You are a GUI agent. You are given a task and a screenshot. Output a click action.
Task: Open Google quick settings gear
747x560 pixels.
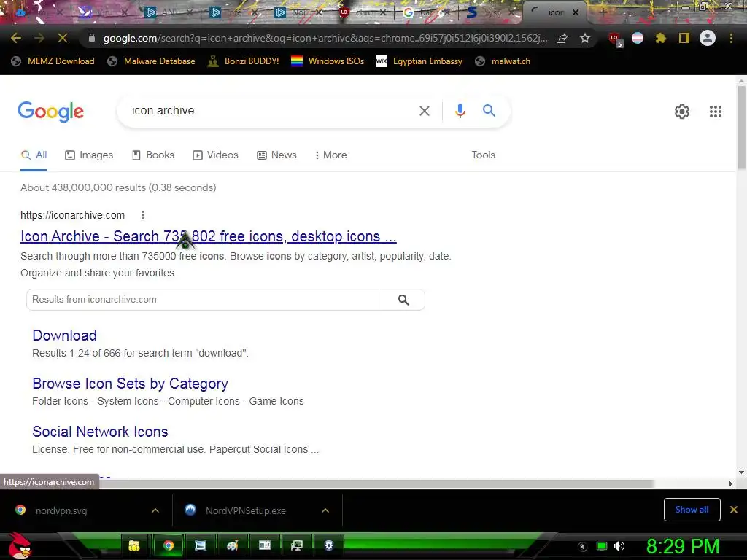point(682,112)
